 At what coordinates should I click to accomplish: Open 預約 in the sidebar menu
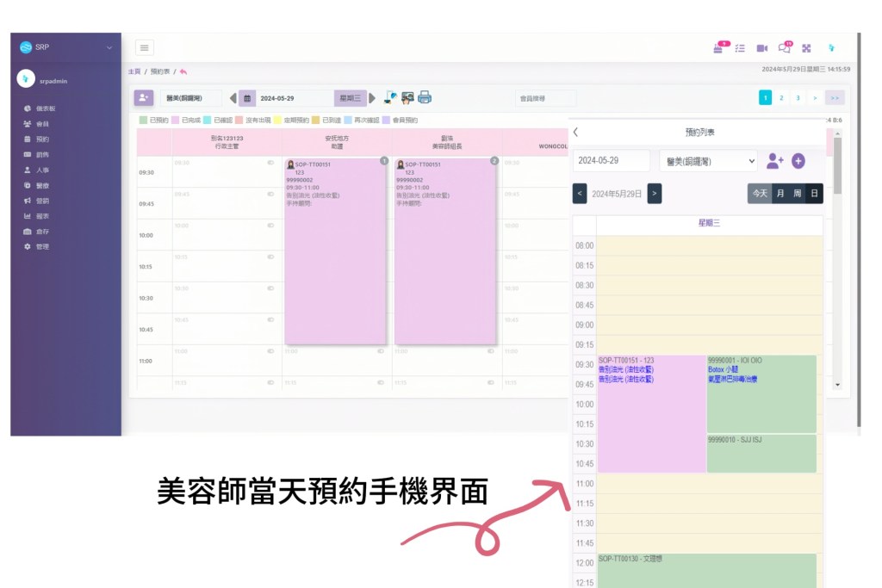pos(42,139)
